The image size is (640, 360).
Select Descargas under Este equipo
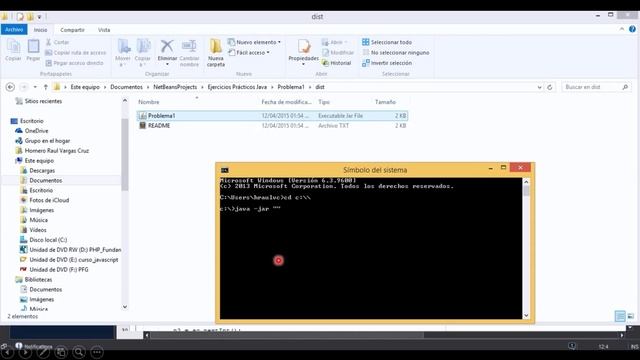coord(38,171)
